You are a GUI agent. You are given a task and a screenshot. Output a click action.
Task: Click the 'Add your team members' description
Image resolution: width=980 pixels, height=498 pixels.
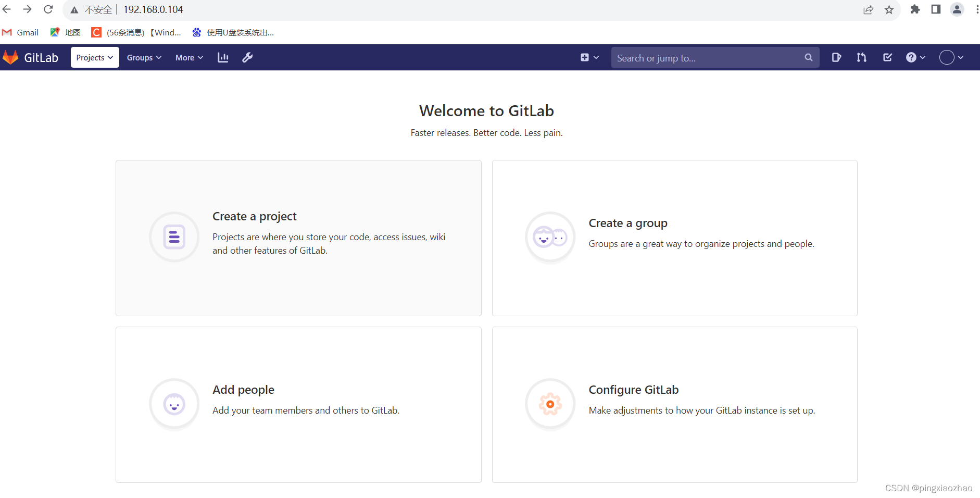[306, 410]
